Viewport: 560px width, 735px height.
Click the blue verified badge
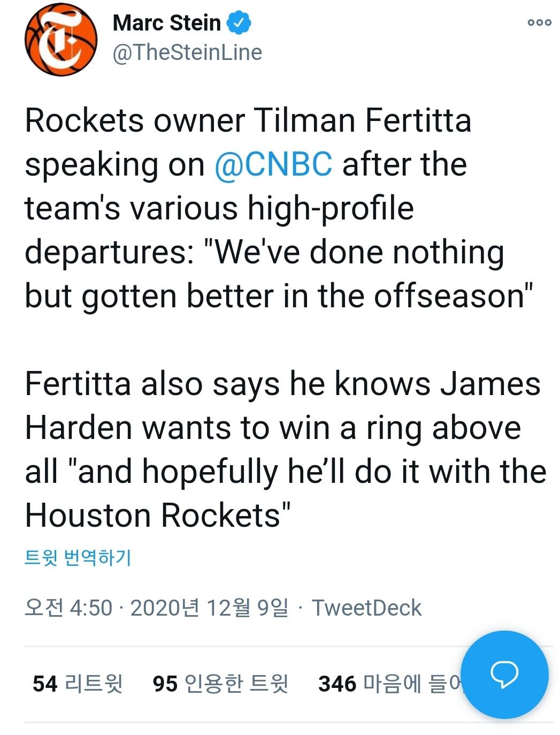tap(239, 23)
